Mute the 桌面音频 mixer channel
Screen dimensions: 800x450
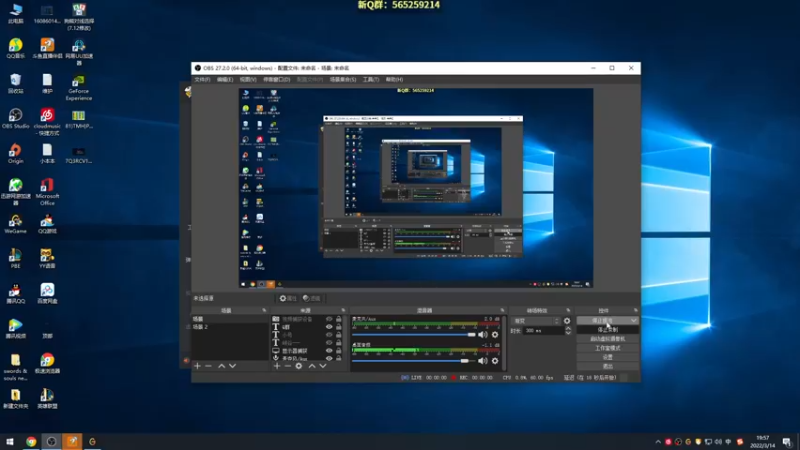(x=483, y=361)
